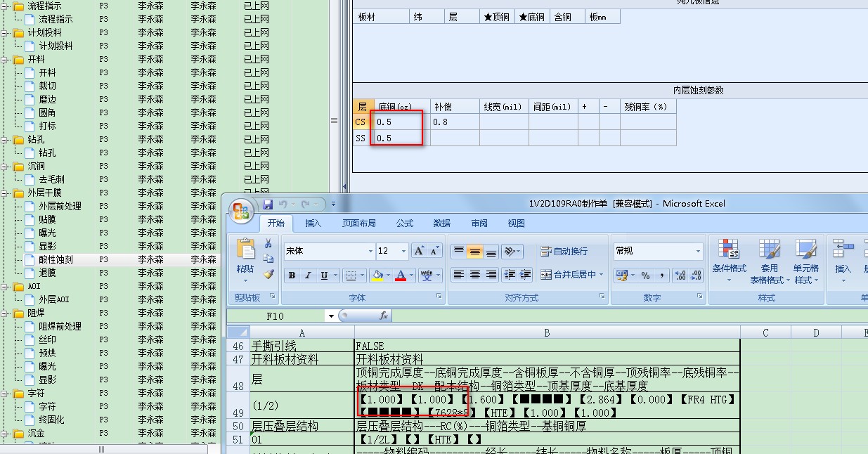Screen dimensions: 868x454
Task: Select Excel row 47 header
Action: 238,359
